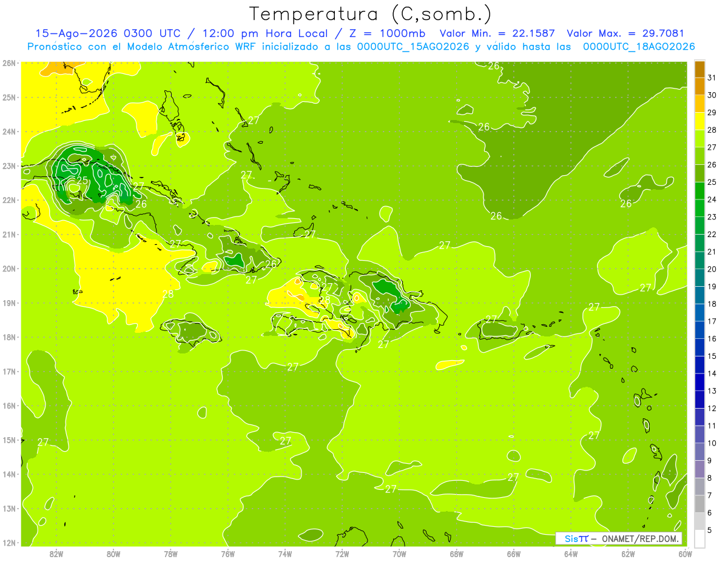728x562 pixels.
Task: Click the 24N latitude axis label
Action: (8, 132)
